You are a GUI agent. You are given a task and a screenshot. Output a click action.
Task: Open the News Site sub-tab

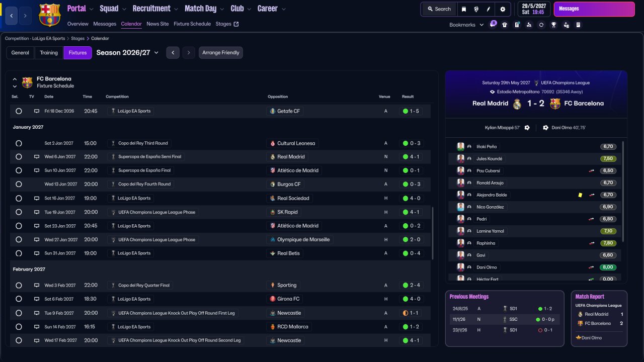[x=157, y=24]
